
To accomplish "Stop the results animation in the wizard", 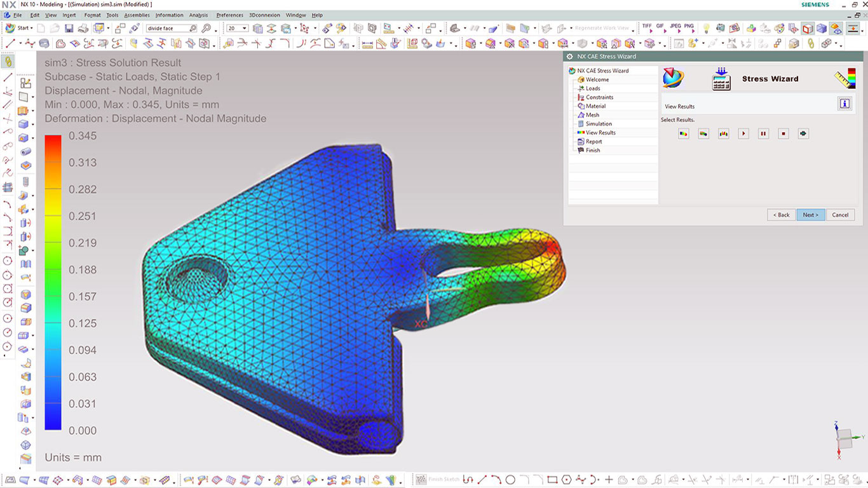I will coord(783,133).
